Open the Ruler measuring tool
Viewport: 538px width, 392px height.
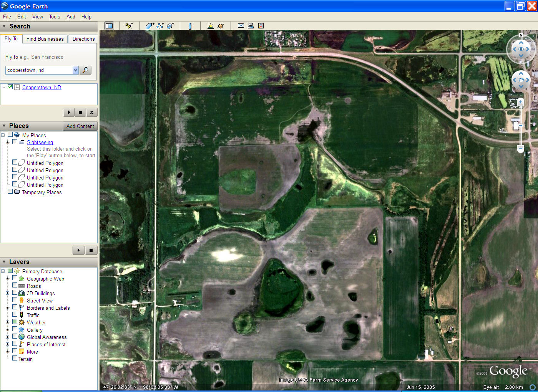tap(190, 26)
